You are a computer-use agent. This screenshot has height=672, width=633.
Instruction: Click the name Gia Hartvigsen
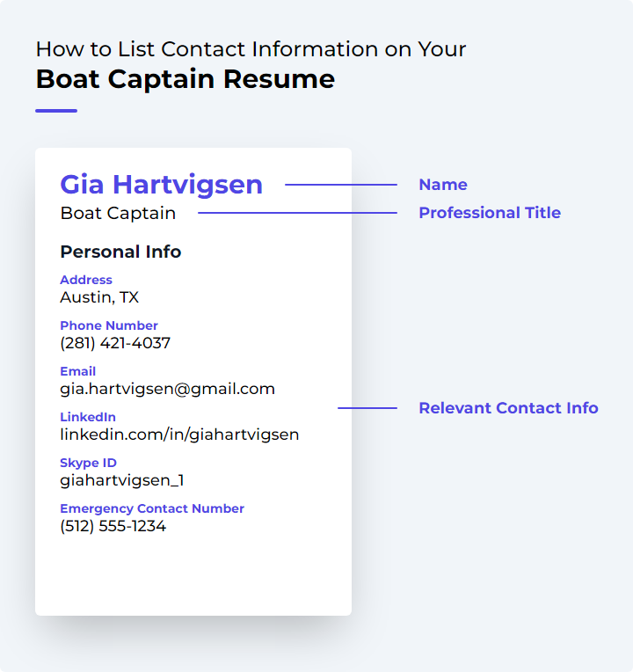pos(162,186)
